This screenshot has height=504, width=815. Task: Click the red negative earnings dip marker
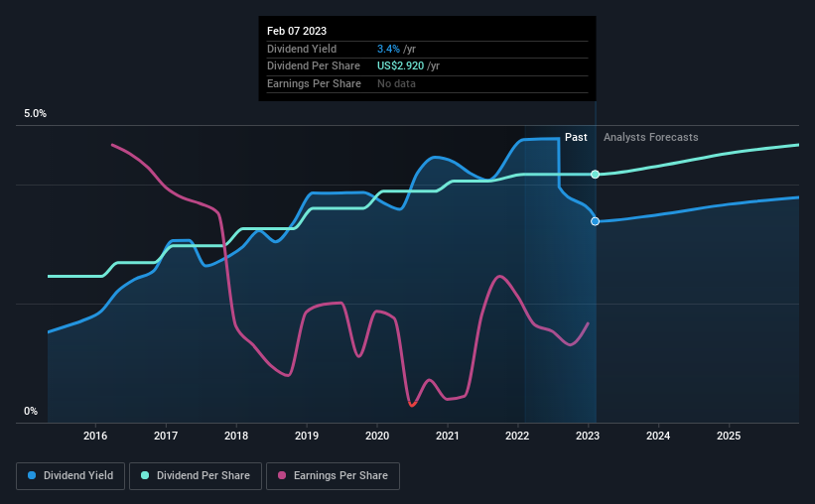pos(412,404)
